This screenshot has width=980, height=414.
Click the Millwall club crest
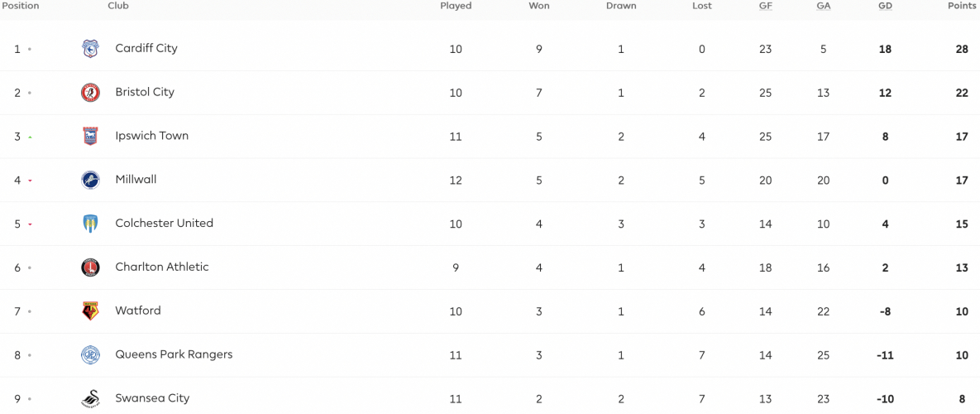pyautogui.click(x=91, y=181)
